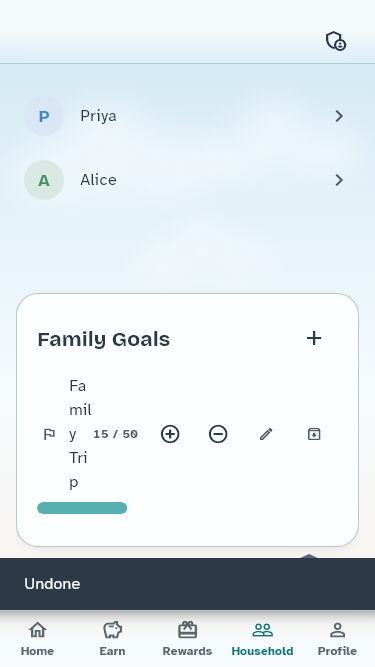Expand Priya's chevron arrow

[339, 116]
